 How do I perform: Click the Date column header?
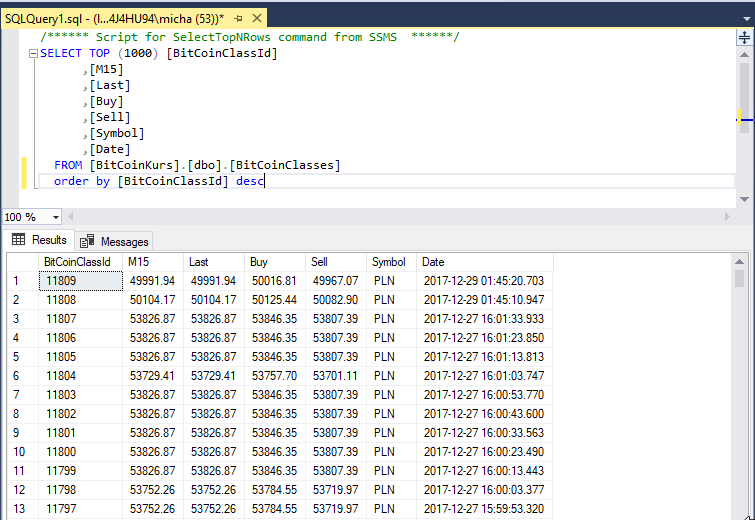pyautogui.click(x=485, y=262)
